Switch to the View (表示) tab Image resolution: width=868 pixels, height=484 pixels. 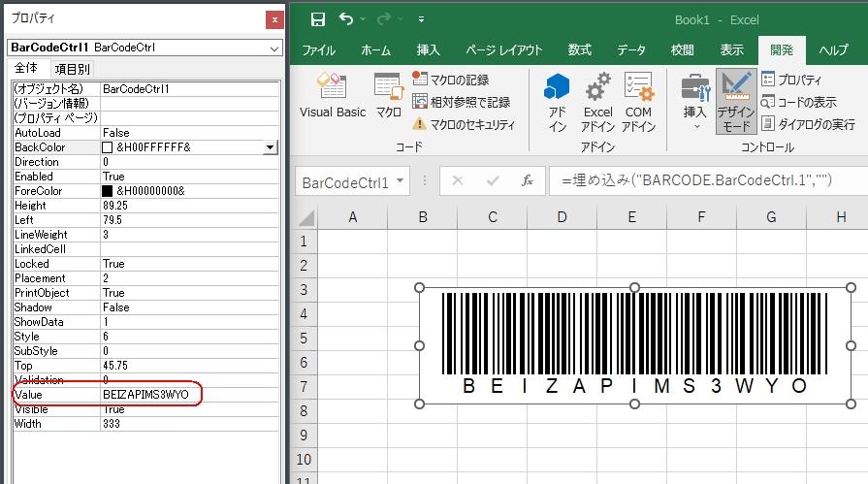click(732, 49)
